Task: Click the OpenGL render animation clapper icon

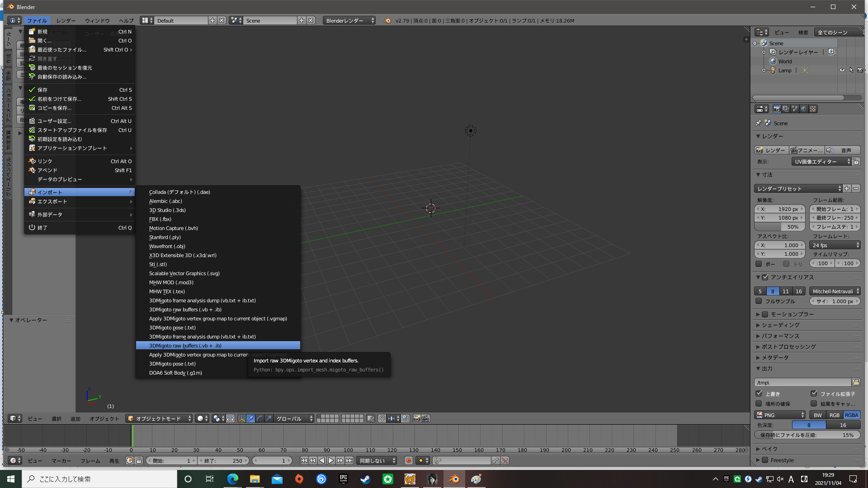Action: tap(425, 418)
